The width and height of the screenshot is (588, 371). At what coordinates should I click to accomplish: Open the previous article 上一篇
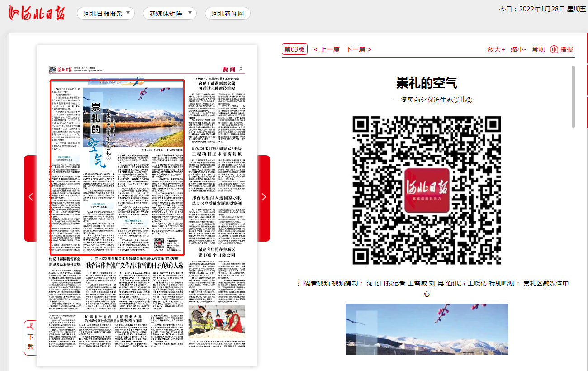[x=327, y=49]
